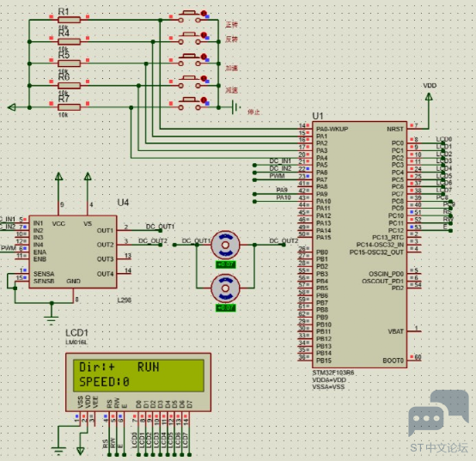Click the PB15 pin name on U1
The height and width of the screenshot is (461, 476).
click(x=324, y=361)
